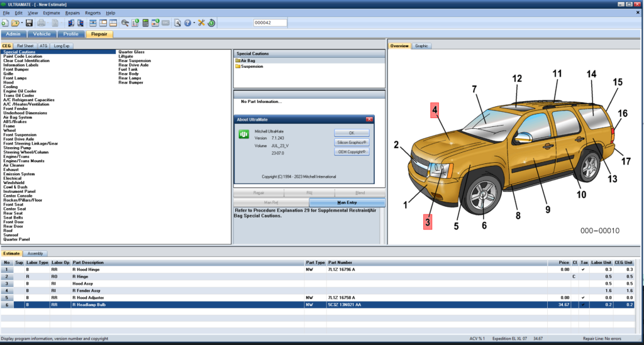Click the print preview document-magnifier icon
This screenshot has height=345, width=644.
click(177, 23)
